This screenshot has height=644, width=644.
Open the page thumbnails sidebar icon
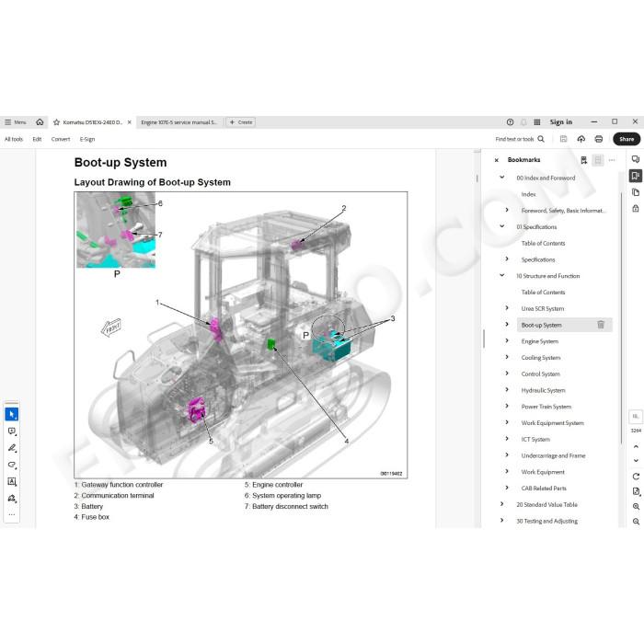click(x=636, y=192)
